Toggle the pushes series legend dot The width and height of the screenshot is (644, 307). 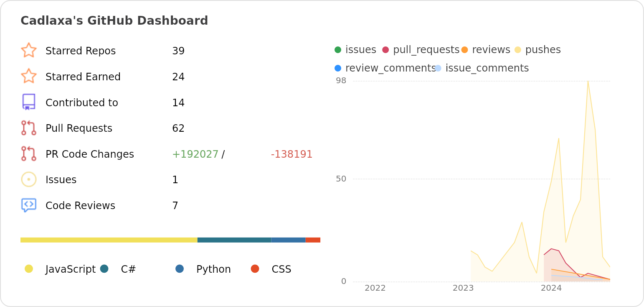(518, 50)
